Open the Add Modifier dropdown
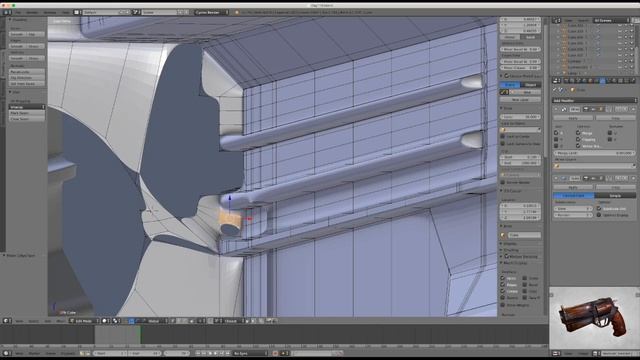 (594, 100)
